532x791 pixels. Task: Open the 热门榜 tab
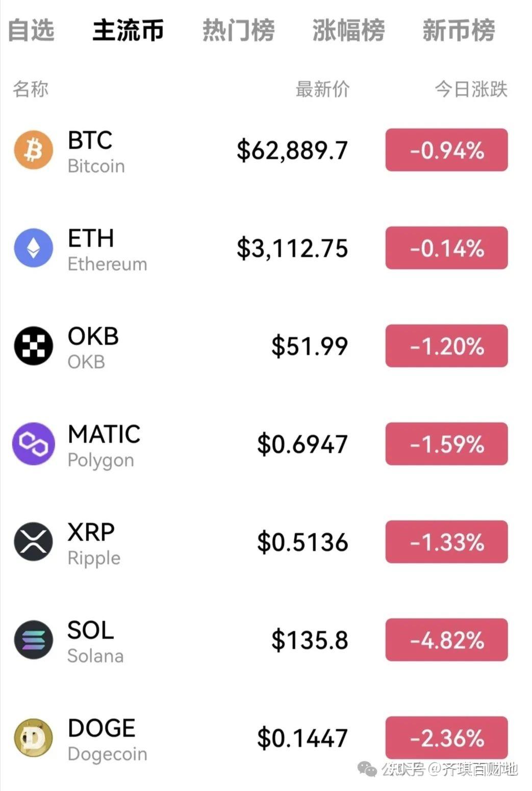[x=238, y=30]
